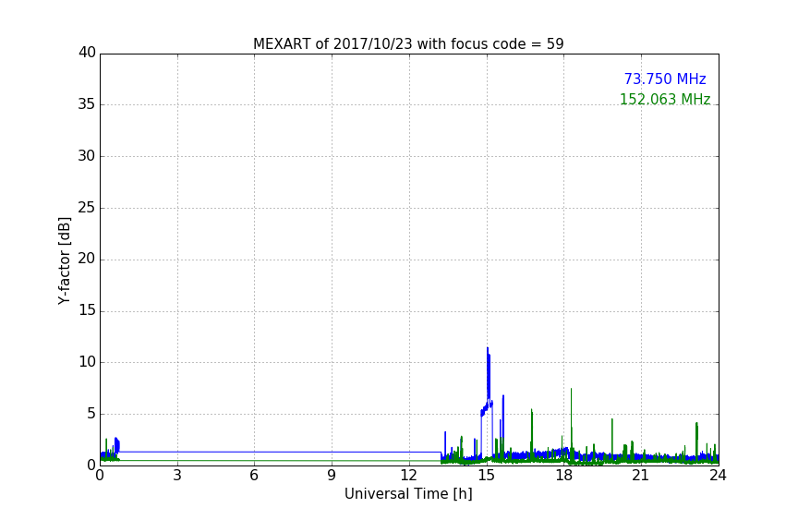Viewport: 798px width, 532px height.
Task: Click the y-axis tick label '15'
Action: pyautogui.click(x=87, y=310)
